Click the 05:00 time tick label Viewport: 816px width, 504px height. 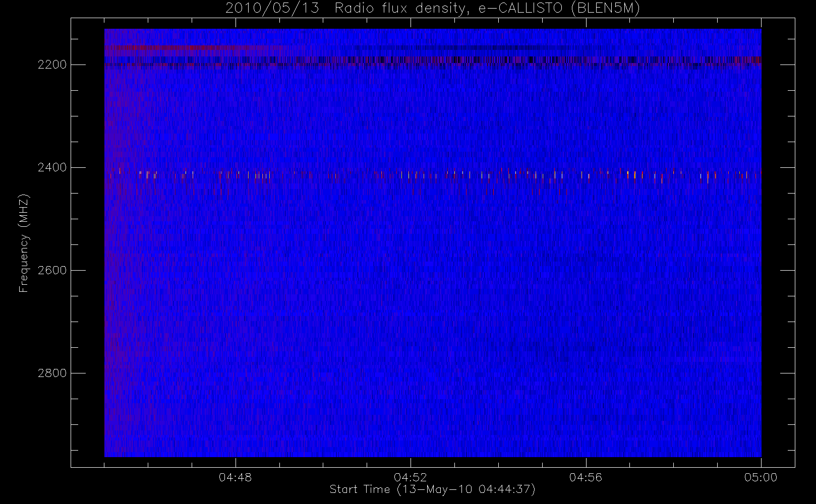pos(761,477)
